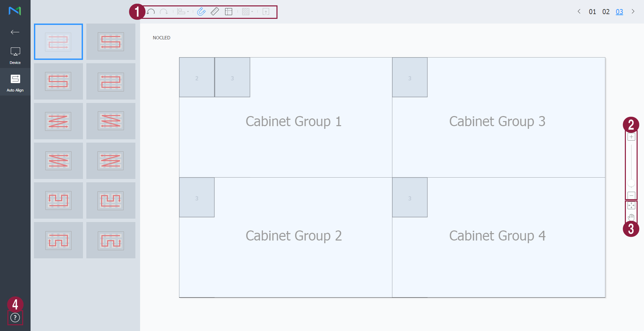Go to next page with right chevron
Viewport: 644px width, 331px height.
[633, 11]
